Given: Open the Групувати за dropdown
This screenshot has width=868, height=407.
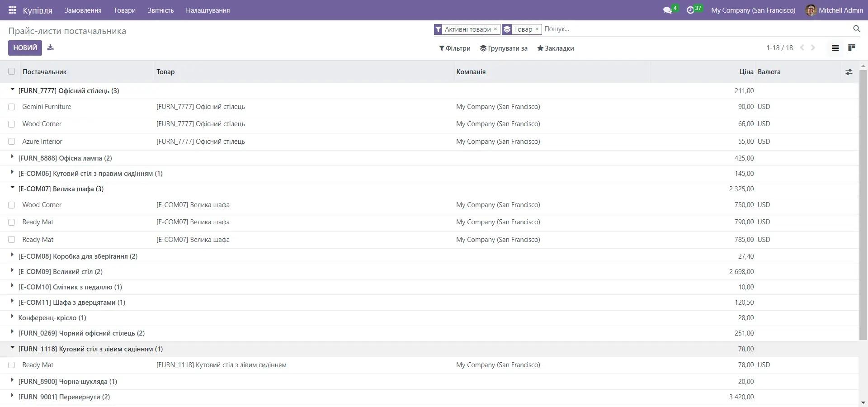Looking at the screenshot, I should (504, 48).
